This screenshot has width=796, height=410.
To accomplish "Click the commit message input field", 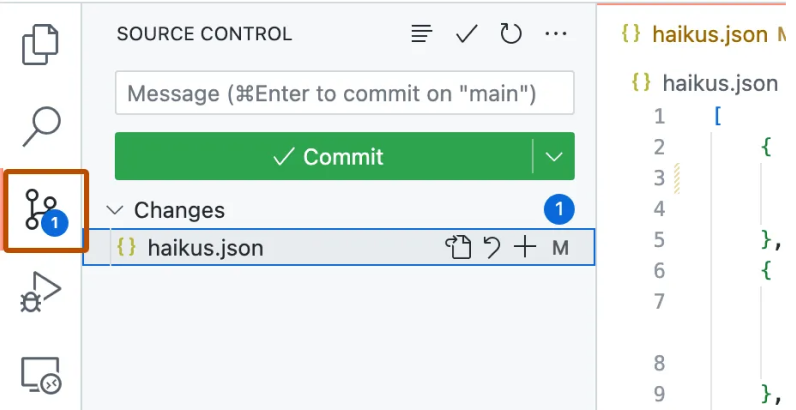I will click(x=344, y=94).
